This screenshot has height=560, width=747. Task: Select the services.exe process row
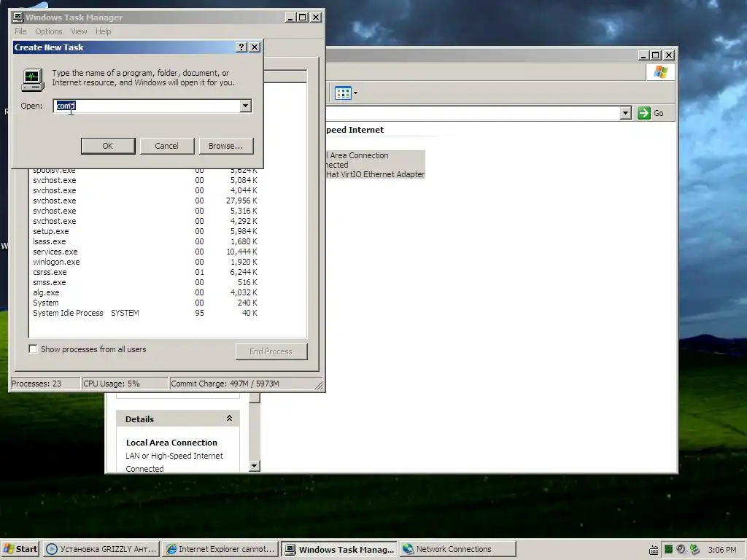click(x=145, y=252)
